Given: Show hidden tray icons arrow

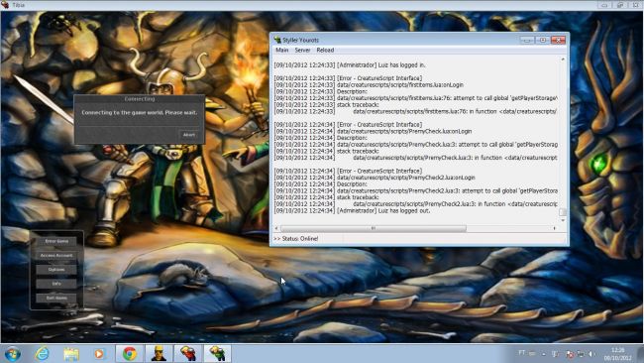Looking at the screenshot, I should pyautogui.click(x=543, y=353).
